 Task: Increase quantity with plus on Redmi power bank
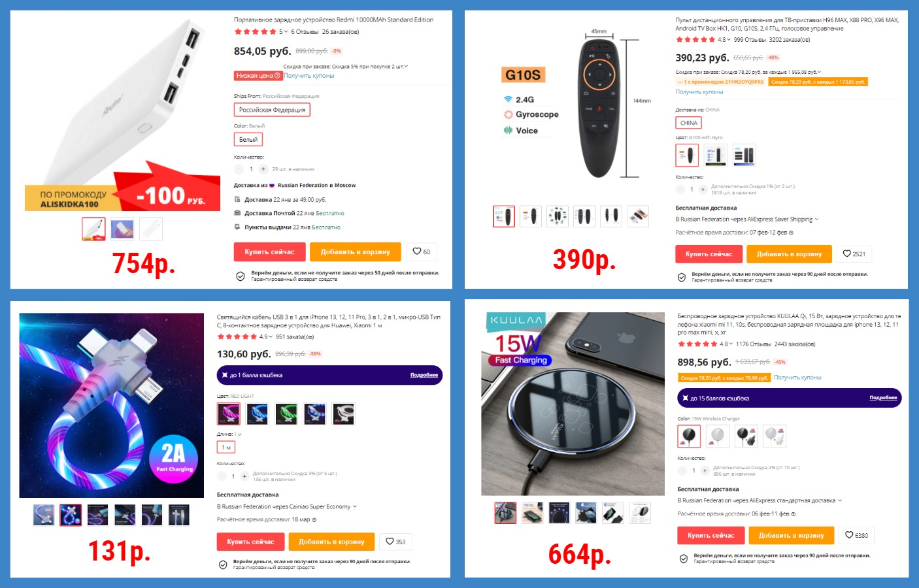tap(263, 169)
